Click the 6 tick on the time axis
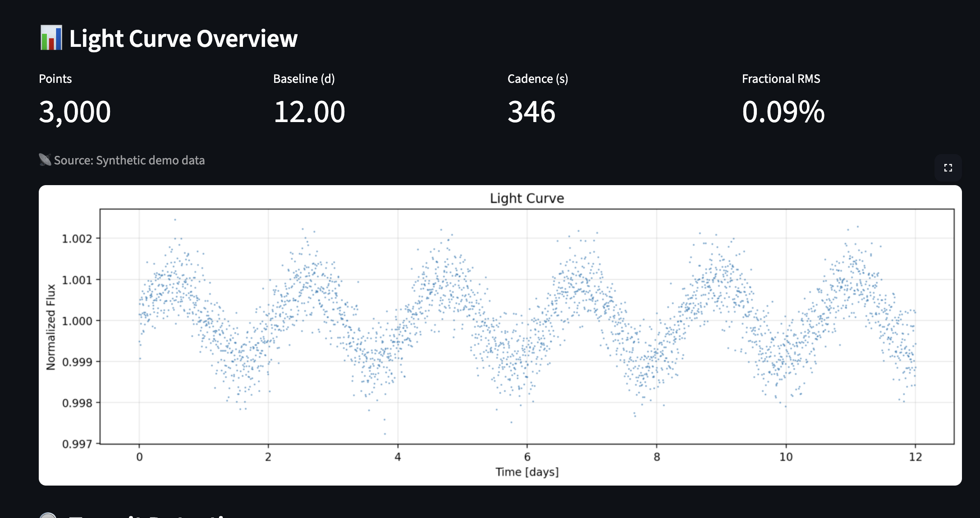The image size is (980, 518). pyautogui.click(x=527, y=457)
